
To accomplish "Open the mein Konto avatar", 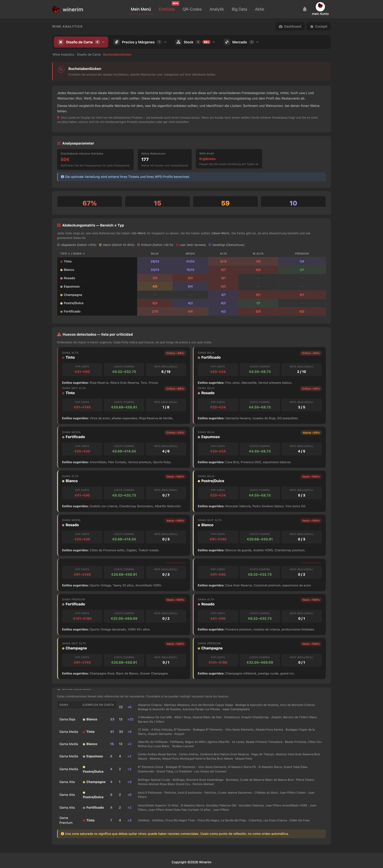I will 320,6.
